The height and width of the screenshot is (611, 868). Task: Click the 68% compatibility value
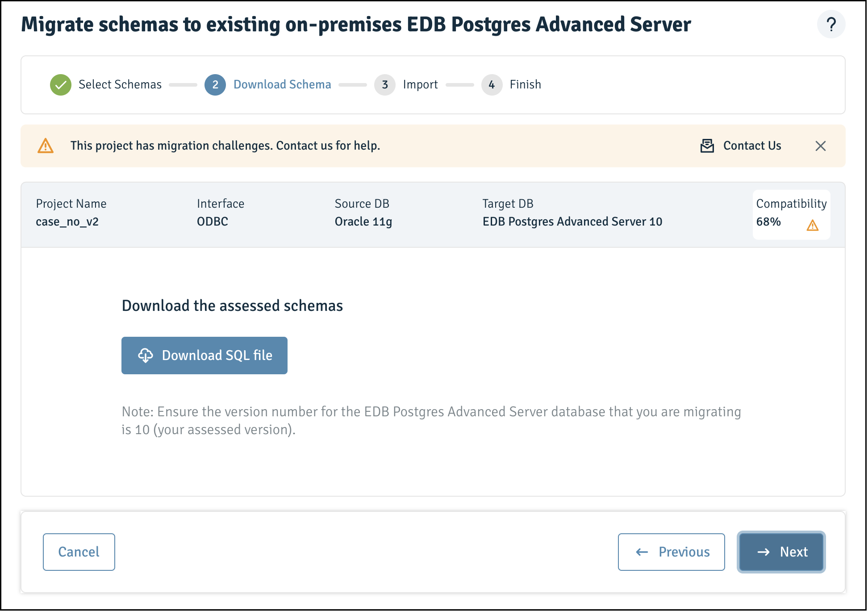(768, 222)
